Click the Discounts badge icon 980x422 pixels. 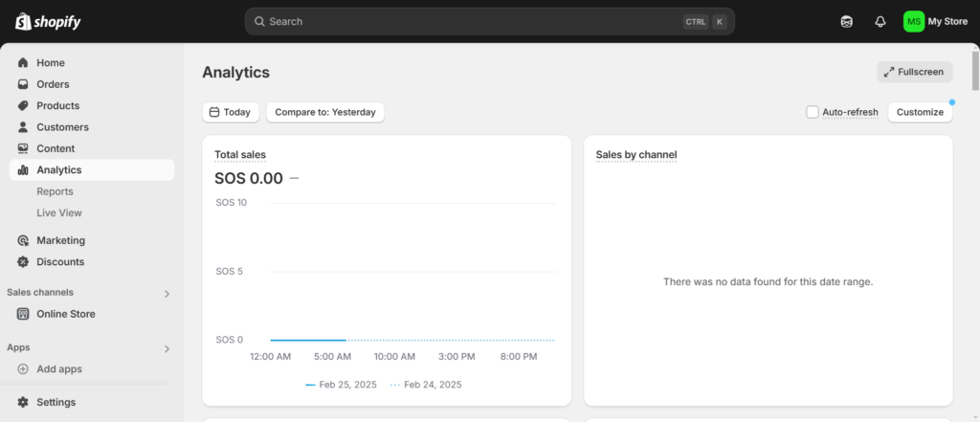point(23,262)
